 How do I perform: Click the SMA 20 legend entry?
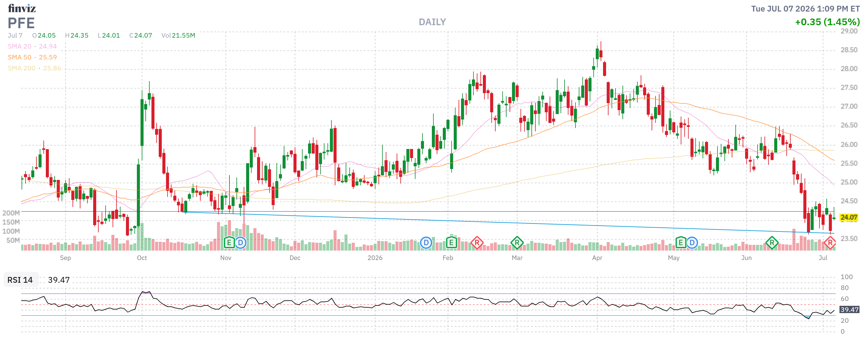point(32,46)
